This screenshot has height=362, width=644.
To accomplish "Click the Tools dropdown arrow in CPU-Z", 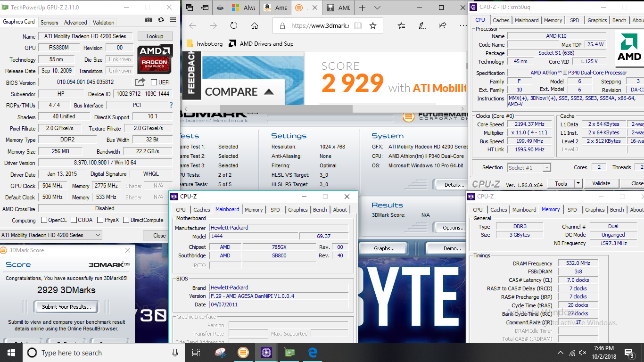I will coord(578,183).
